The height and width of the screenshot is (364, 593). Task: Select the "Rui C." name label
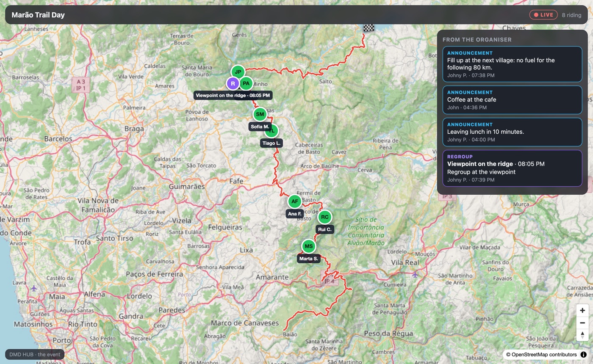tap(325, 229)
